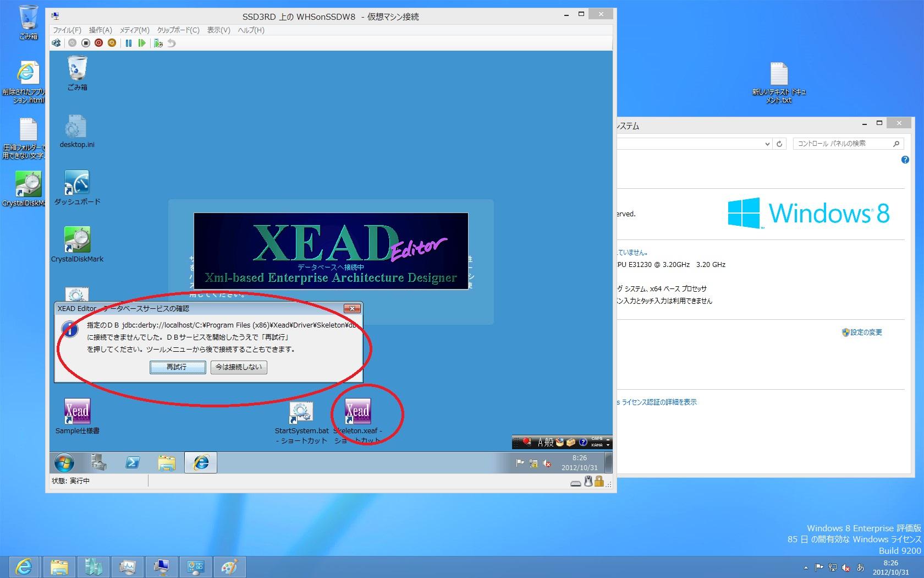Click the 状態: 実行中 status bar text
Image resolution: width=924 pixels, height=578 pixels.
(71, 481)
